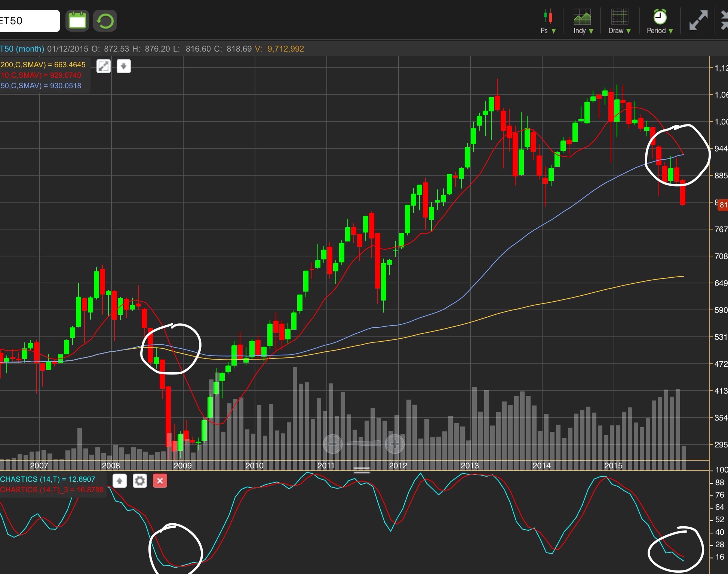Click the 10,C,SMAV = 929.0740 legend entry
728x582 pixels.
[x=41, y=75]
